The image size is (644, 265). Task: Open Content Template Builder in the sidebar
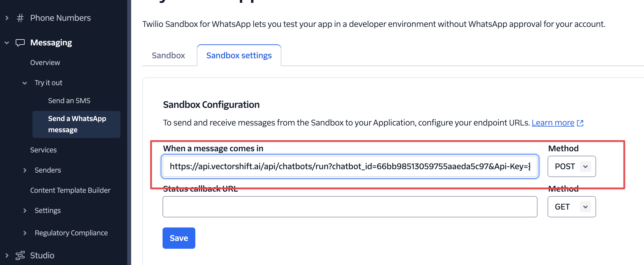[x=70, y=190]
